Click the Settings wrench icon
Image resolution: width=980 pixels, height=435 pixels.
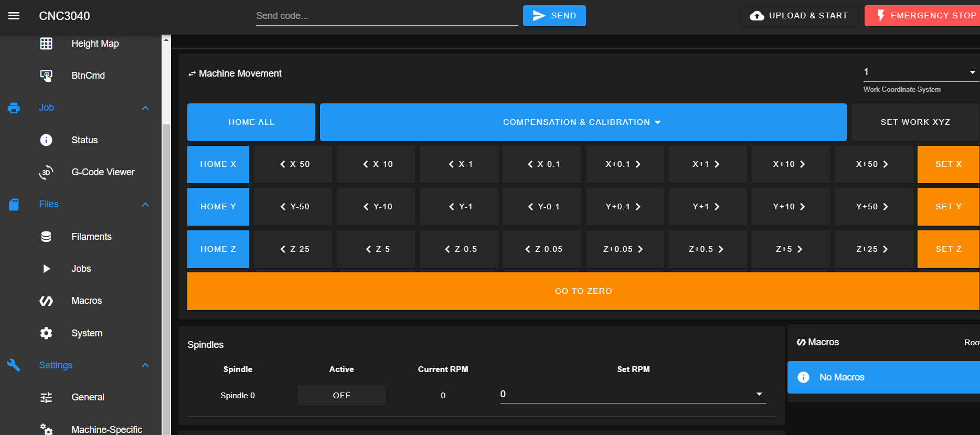coord(14,365)
